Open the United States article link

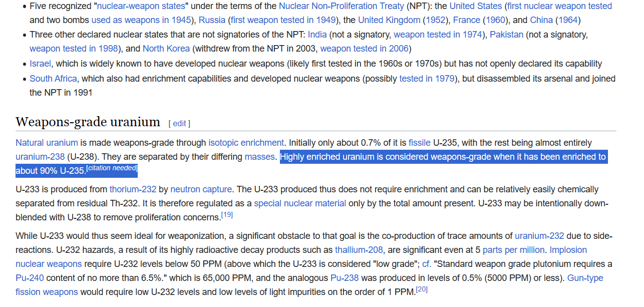click(x=476, y=6)
